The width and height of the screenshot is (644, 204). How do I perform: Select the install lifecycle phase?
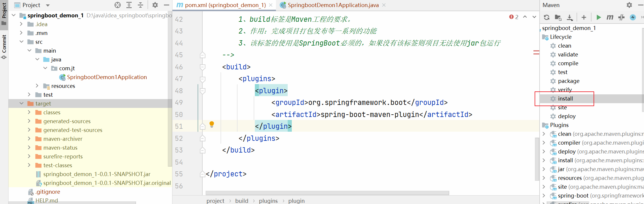tap(565, 98)
